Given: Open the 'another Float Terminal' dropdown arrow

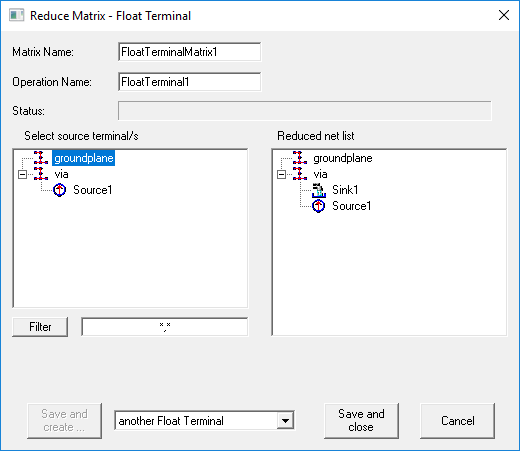Looking at the screenshot, I should click(285, 421).
